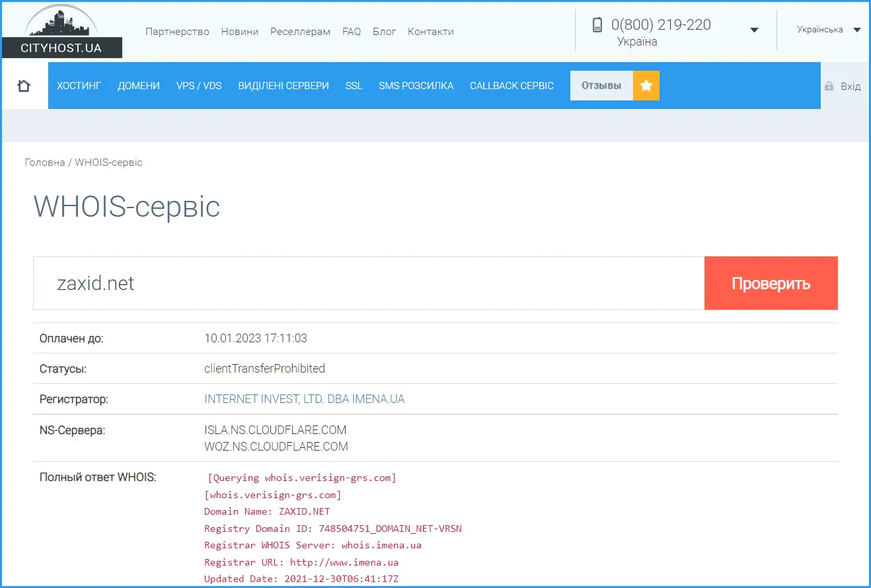Click the clientTransferProhibited status text

pos(265,369)
